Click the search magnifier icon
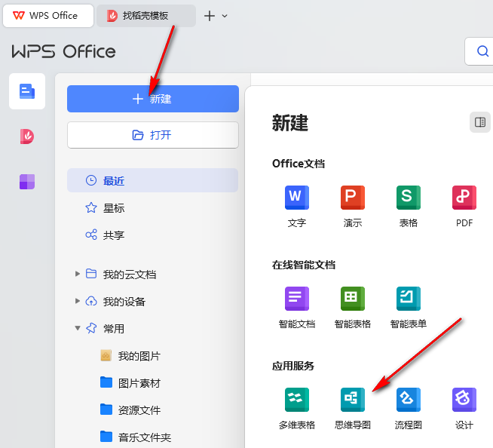493x448 pixels. 482,51
